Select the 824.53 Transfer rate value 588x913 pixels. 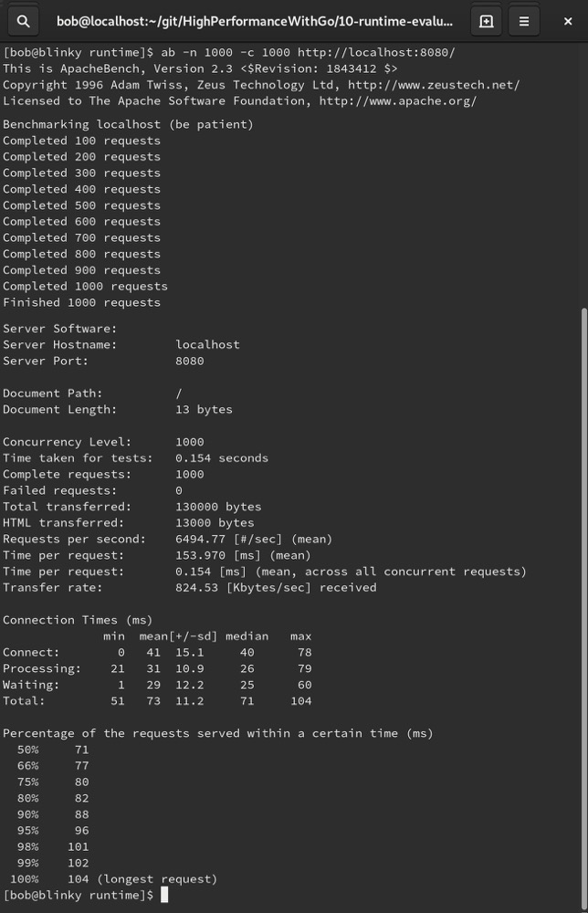click(197, 587)
